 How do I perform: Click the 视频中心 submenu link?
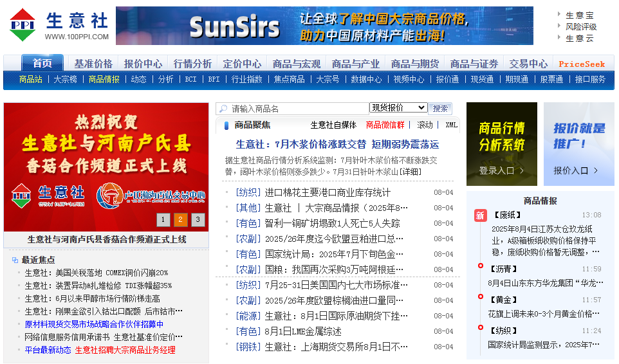[x=409, y=79]
